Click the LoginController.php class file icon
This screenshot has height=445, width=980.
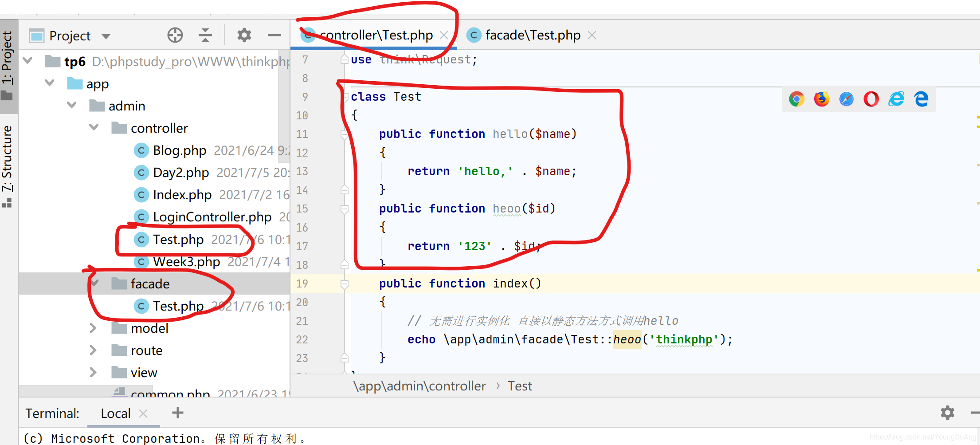[x=141, y=217]
